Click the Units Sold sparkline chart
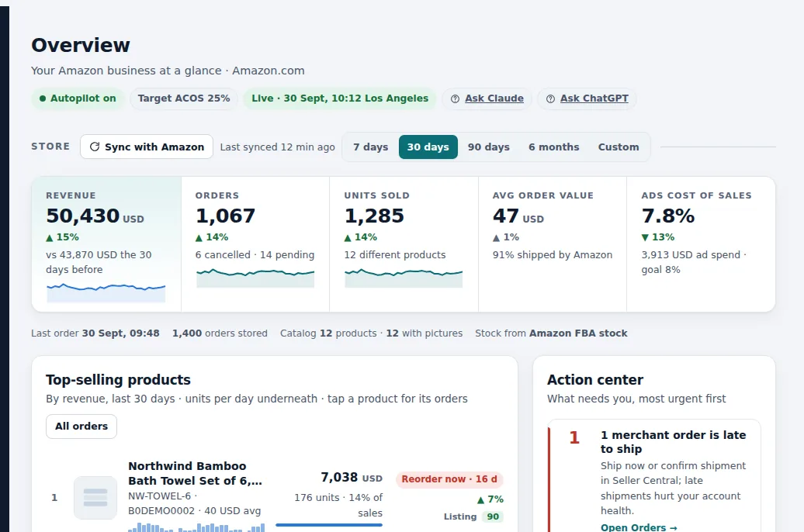The height and width of the screenshot is (532, 804). pos(404,278)
